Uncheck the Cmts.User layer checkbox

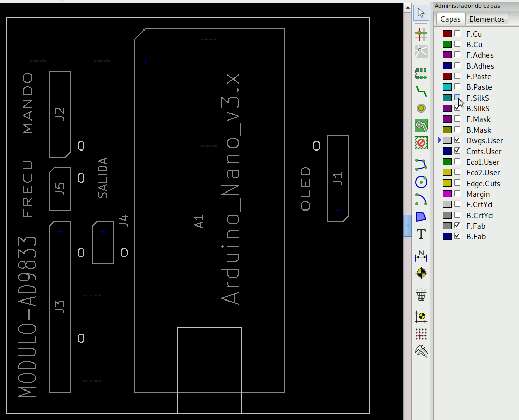pyautogui.click(x=457, y=151)
